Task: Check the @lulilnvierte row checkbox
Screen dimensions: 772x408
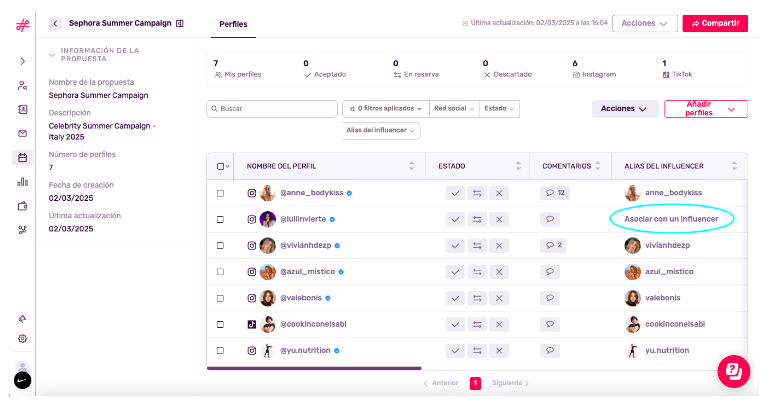Action: point(221,220)
